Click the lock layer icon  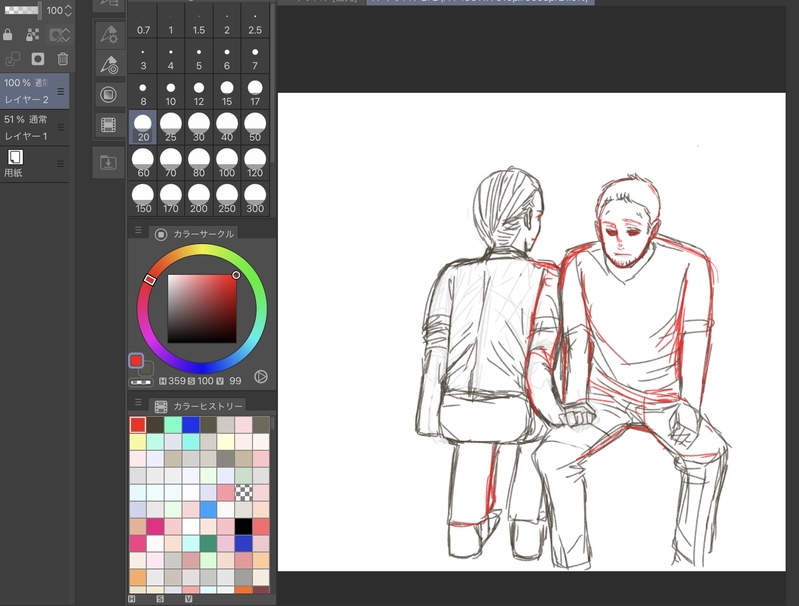tap(9, 34)
